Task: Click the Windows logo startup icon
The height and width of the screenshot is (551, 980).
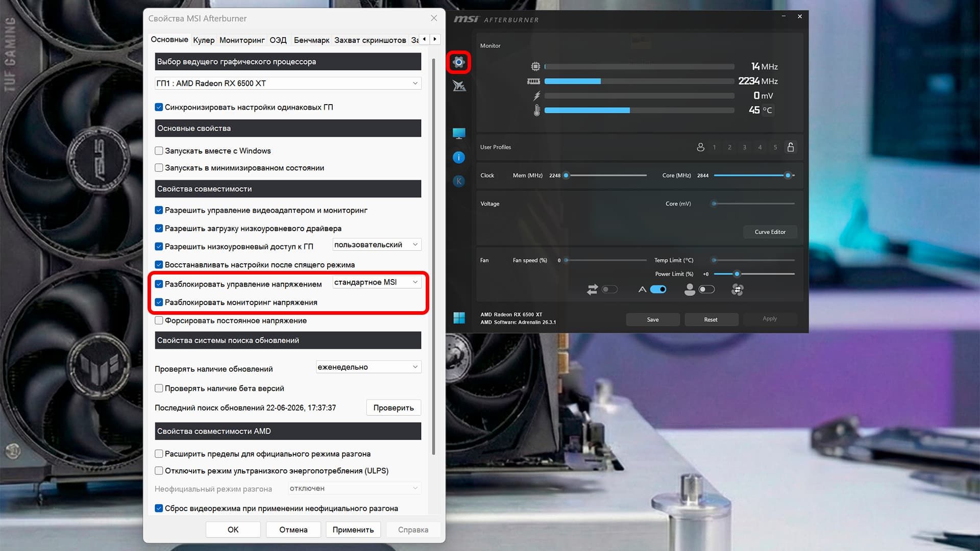Action: click(x=459, y=317)
